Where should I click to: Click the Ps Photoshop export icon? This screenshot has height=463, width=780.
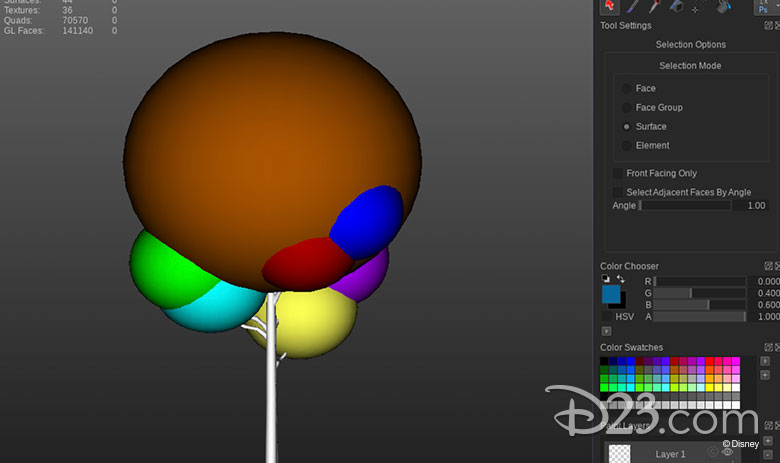pyautogui.click(x=763, y=6)
